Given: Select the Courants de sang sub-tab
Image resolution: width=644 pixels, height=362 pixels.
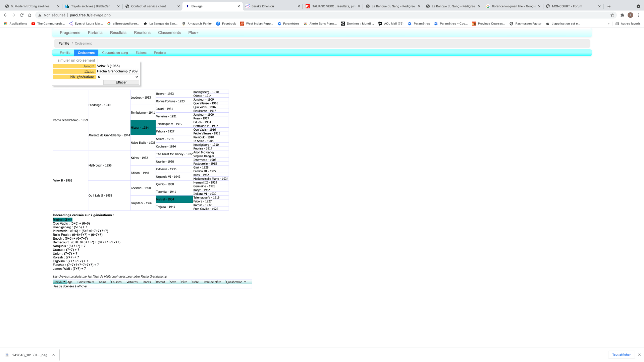Looking at the screenshot, I should [x=115, y=53].
